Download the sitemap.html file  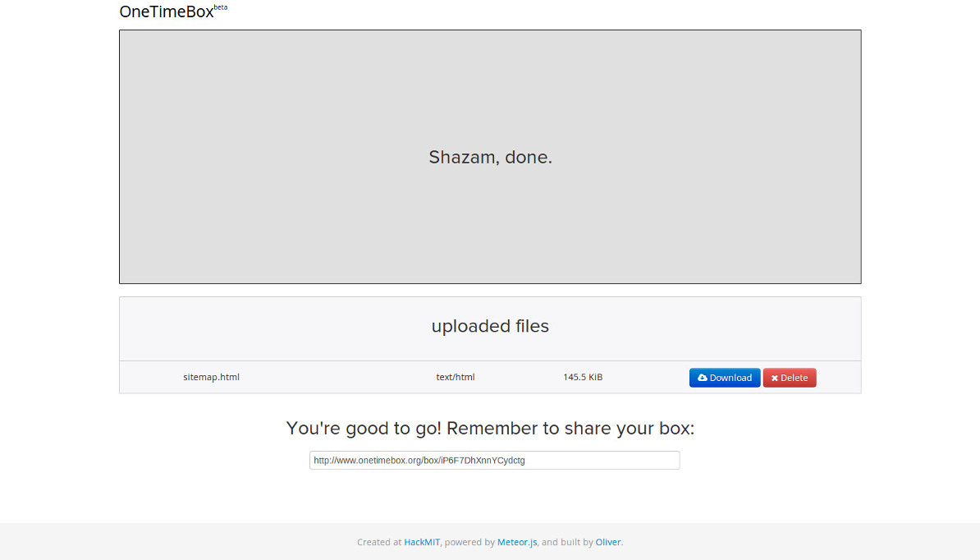[x=725, y=378]
